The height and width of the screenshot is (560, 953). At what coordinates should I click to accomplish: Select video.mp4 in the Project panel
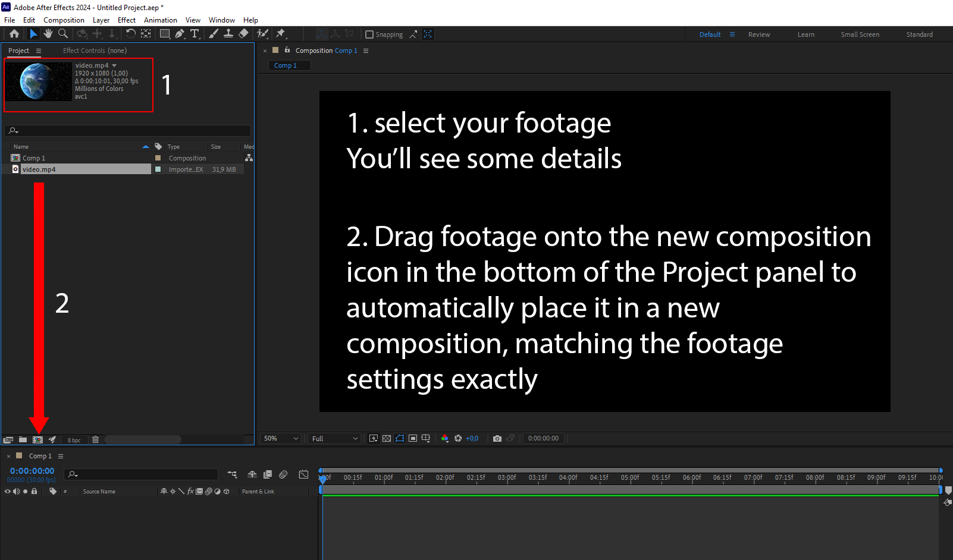39,169
